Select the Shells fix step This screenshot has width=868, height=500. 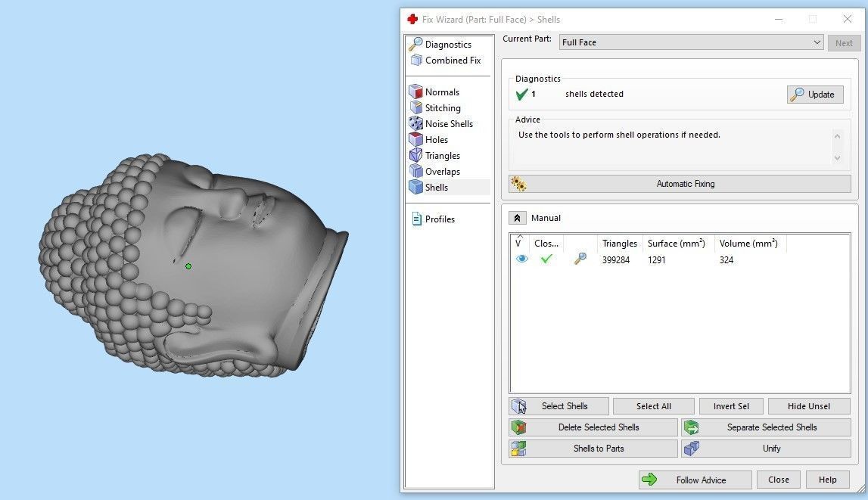pos(449,187)
